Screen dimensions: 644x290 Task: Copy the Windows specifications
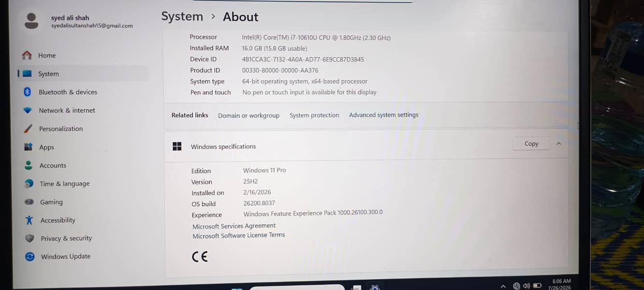[531, 144]
